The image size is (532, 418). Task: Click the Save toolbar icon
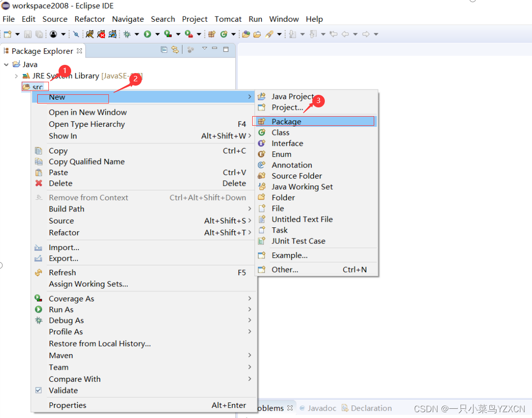[28, 34]
